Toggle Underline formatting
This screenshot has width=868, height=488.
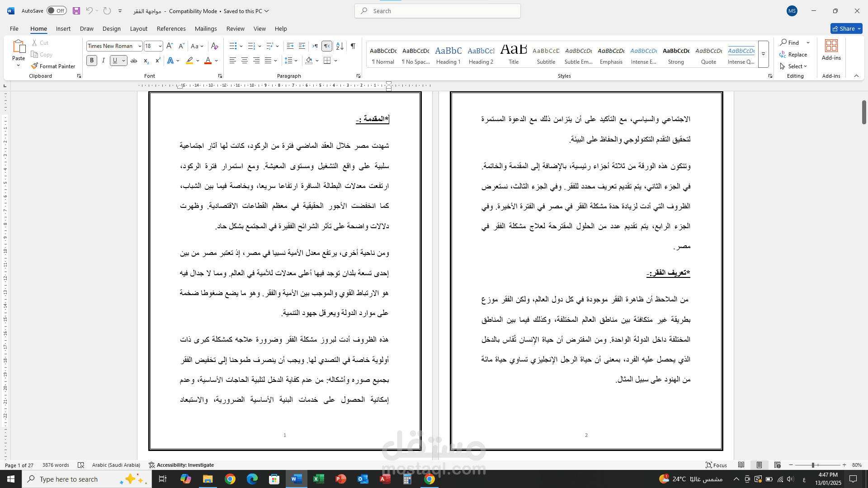(115, 61)
